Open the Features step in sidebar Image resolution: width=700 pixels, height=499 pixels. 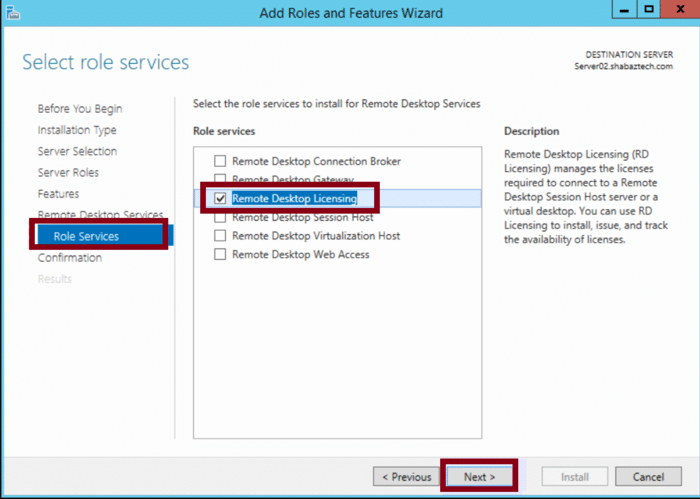58,194
